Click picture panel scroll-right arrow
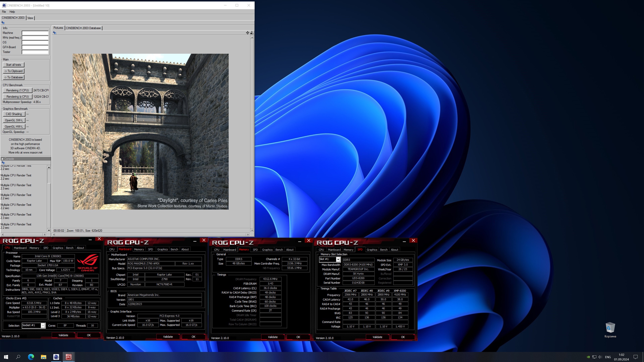This screenshot has width=644, height=362. pyautogui.click(x=248, y=235)
